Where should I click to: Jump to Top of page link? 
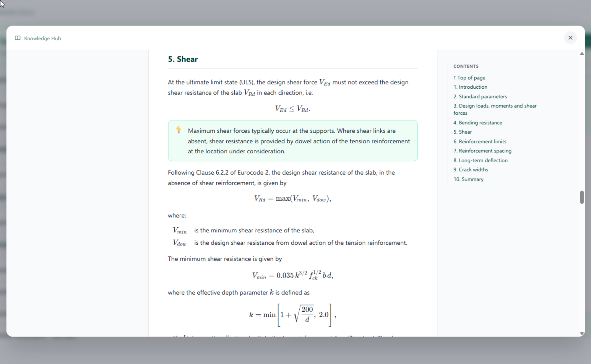469,78
